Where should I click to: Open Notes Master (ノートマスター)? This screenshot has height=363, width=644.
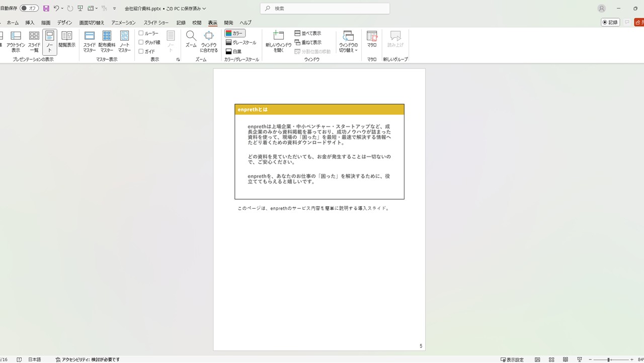124,42
